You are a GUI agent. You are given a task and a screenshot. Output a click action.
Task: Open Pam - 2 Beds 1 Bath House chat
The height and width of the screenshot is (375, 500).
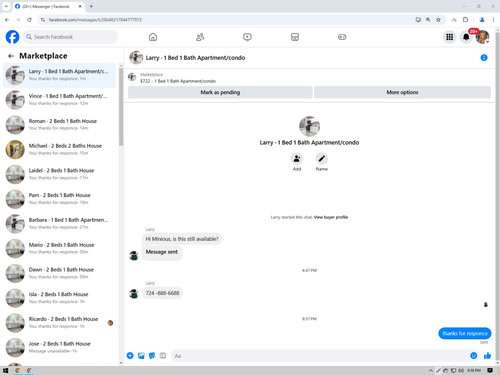pos(59,199)
